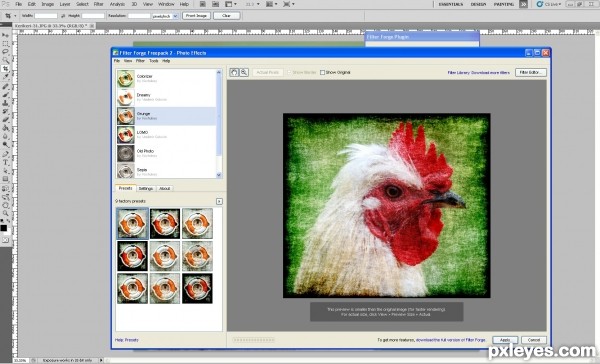Expand more workspaces double-arrow button

tap(523, 4)
